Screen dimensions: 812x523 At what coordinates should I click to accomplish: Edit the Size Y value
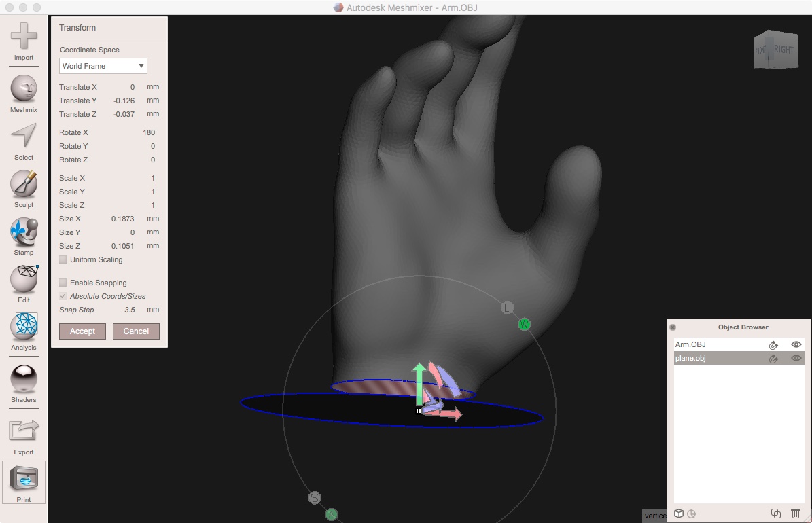pos(132,232)
